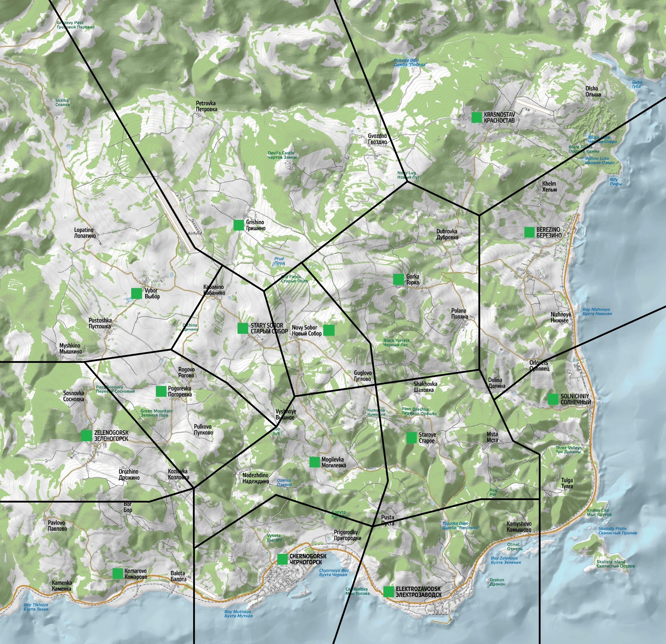Click the green square by Novy Sobor
This screenshot has height=644, width=666.
click(x=329, y=330)
